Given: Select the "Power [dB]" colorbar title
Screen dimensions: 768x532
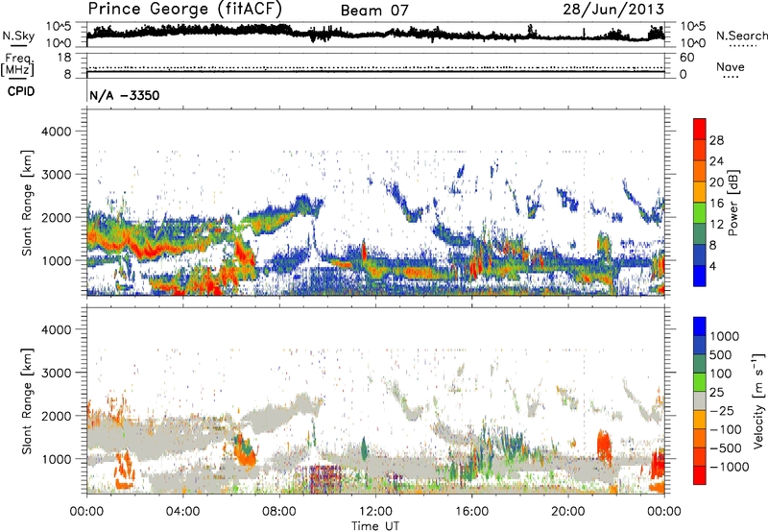Looking at the screenshot, I should point(732,203).
